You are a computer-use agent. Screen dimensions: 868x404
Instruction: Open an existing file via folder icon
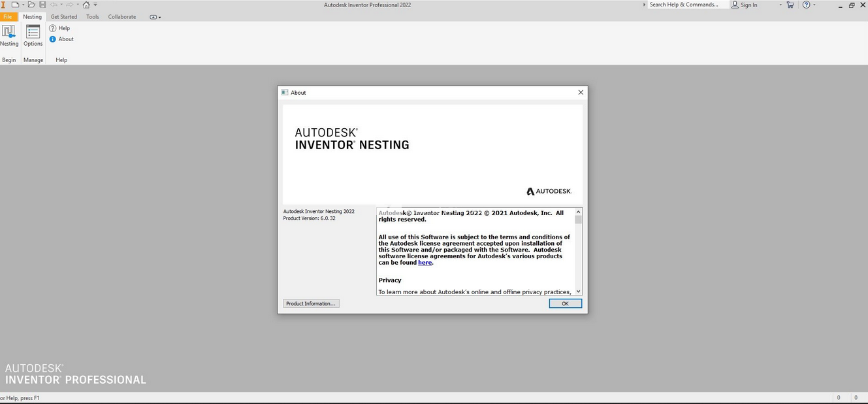31,5
